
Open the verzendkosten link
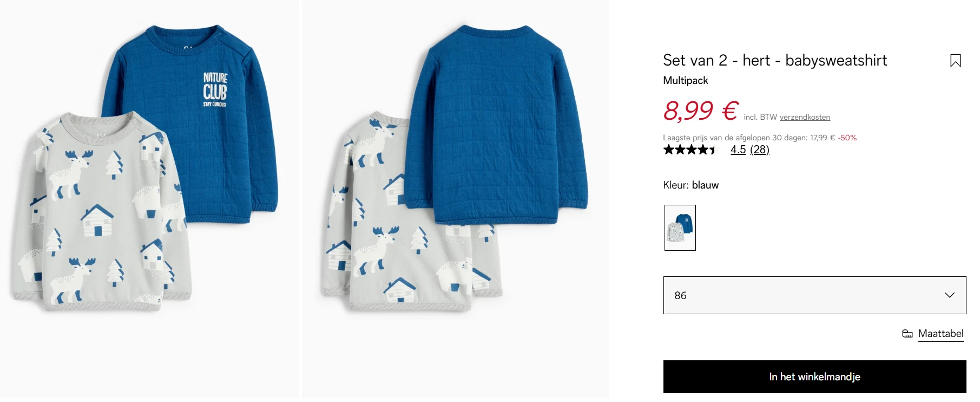pyautogui.click(x=805, y=116)
